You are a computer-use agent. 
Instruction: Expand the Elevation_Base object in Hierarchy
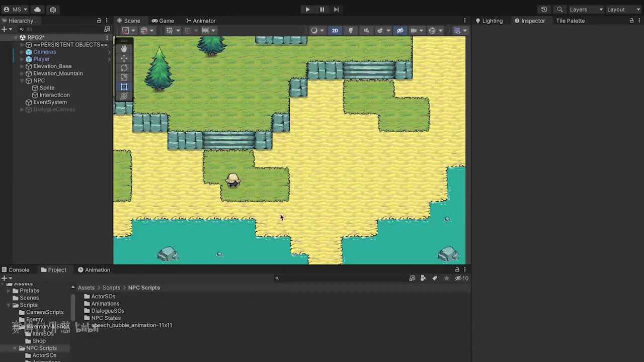[22, 66]
